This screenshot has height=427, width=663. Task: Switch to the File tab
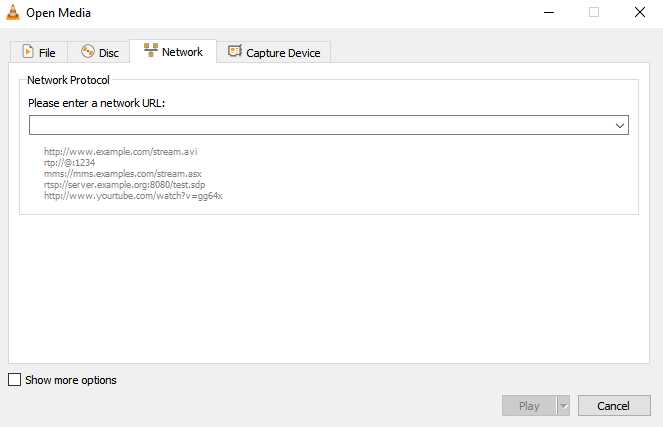pyautogui.click(x=39, y=52)
